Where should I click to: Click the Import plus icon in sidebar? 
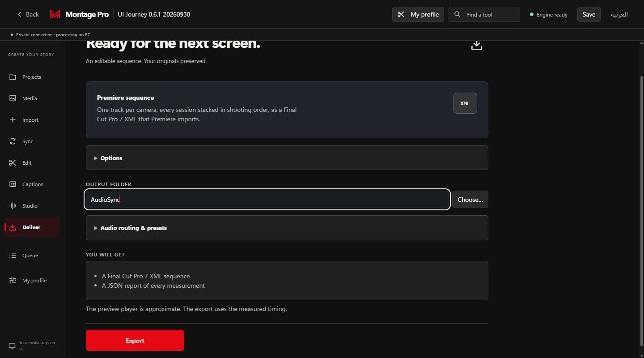pos(13,120)
